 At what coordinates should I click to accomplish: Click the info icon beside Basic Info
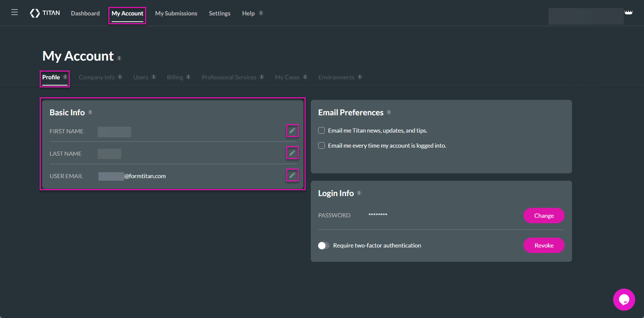tap(90, 112)
